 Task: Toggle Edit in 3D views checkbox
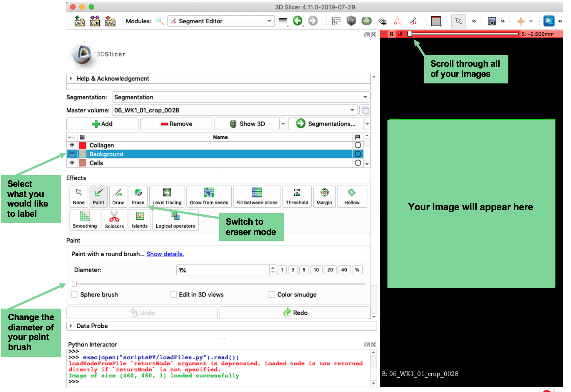coord(173,294)
